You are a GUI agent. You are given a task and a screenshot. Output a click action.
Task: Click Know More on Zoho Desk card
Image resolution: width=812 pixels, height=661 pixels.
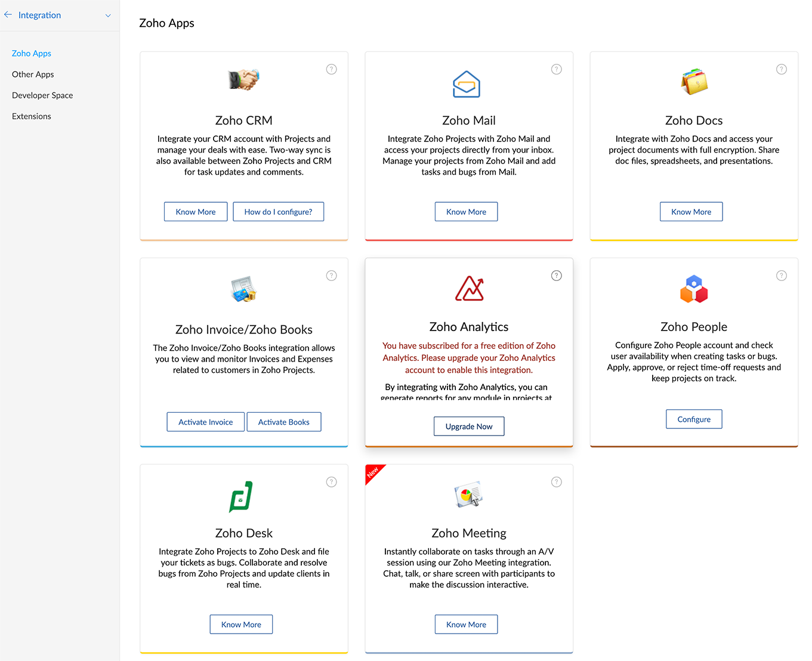[x=241, y=625]
